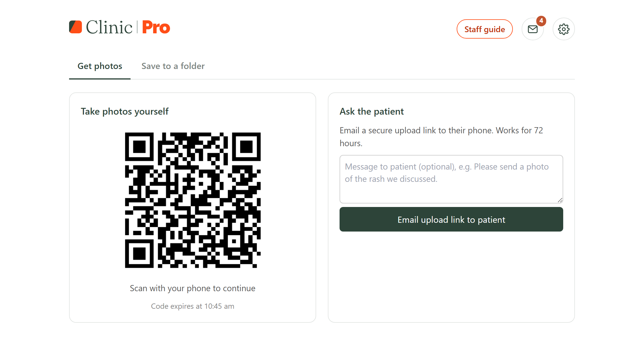Focus the Message to patient text field
Viewport: 644px width, 340px height.
tap(451, 179)
